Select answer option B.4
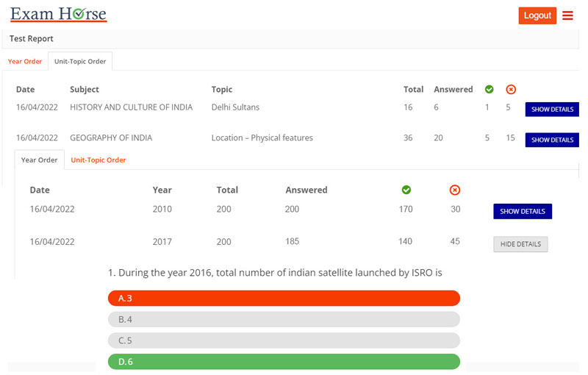Screen dimensions: 588x375 tap(284, 320)
